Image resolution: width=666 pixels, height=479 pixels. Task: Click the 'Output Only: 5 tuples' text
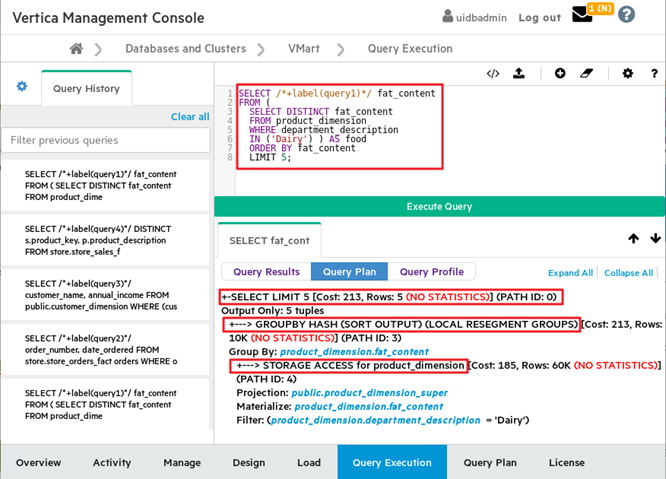click(x=272, y=311)
